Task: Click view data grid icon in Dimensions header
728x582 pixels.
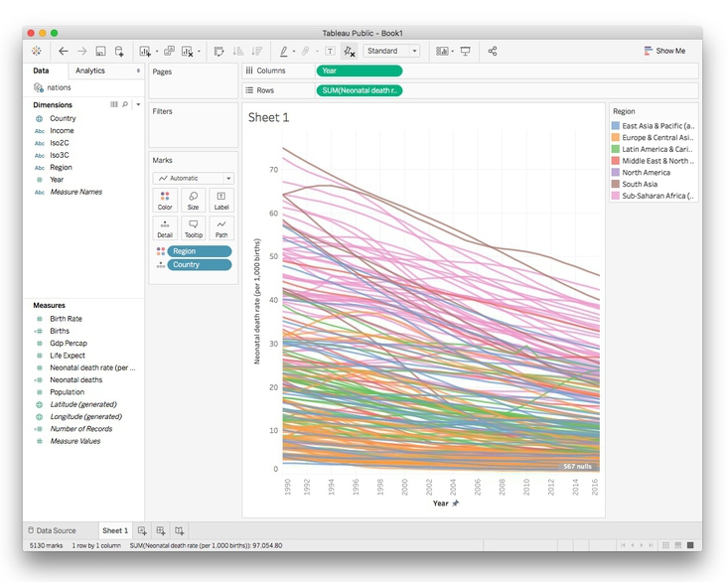Action: [x=114, y=105]
